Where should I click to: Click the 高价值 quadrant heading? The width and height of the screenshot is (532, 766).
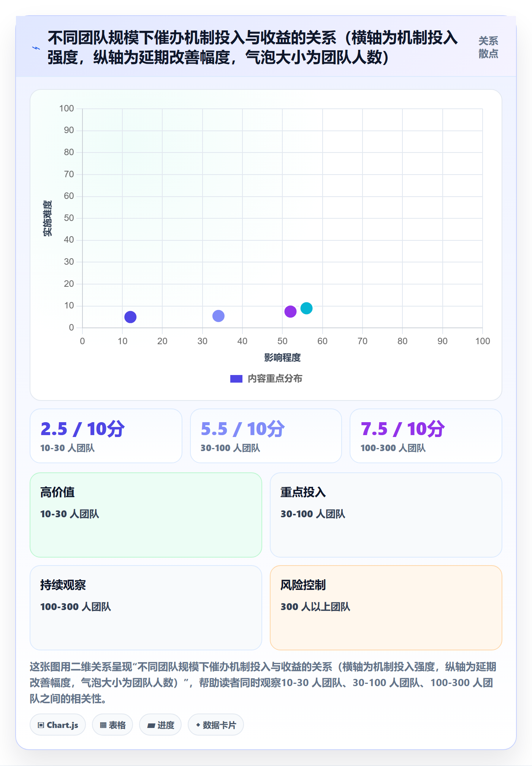(57, 492)
